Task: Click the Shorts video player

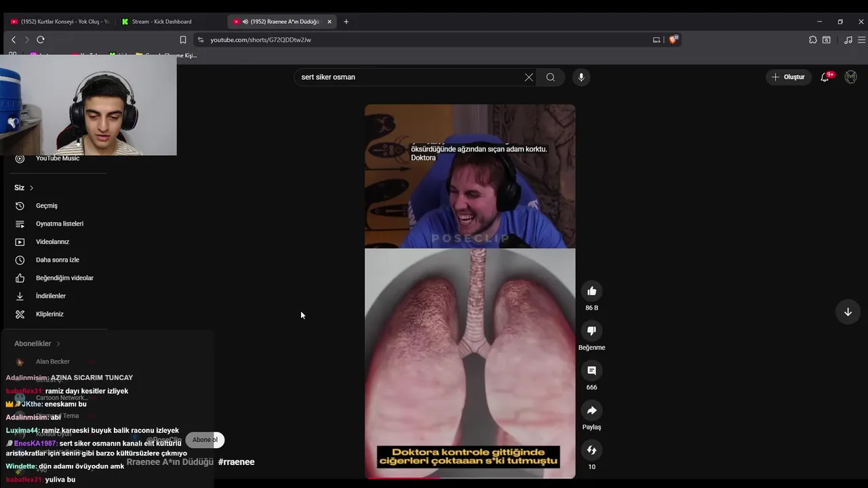Action: (470, 291)
